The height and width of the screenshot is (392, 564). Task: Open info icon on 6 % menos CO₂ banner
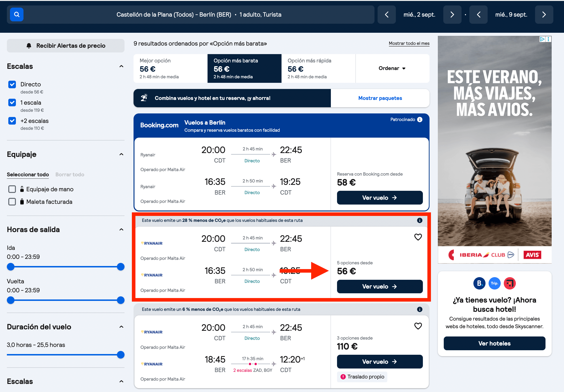[x=420, y=309]
